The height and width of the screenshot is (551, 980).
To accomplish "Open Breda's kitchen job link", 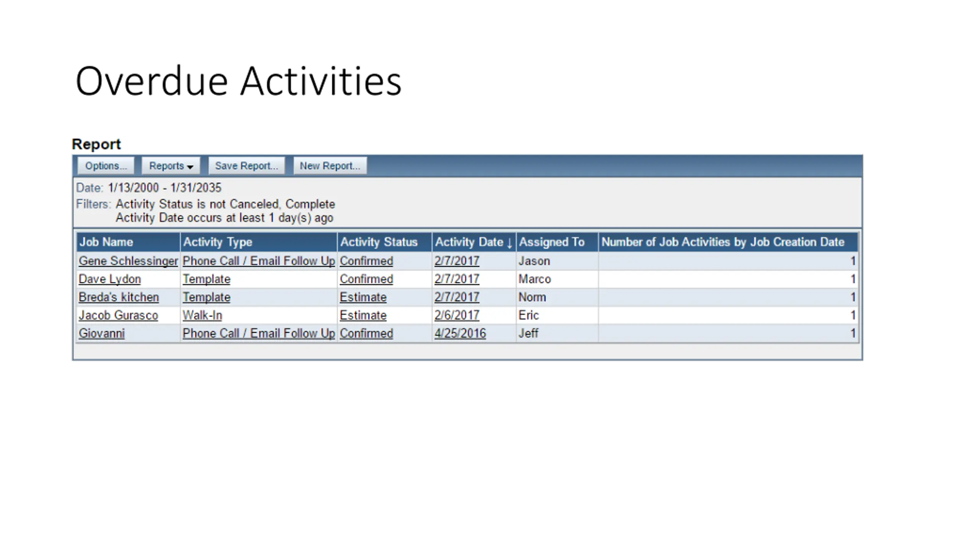I will (x=119, y=297).
